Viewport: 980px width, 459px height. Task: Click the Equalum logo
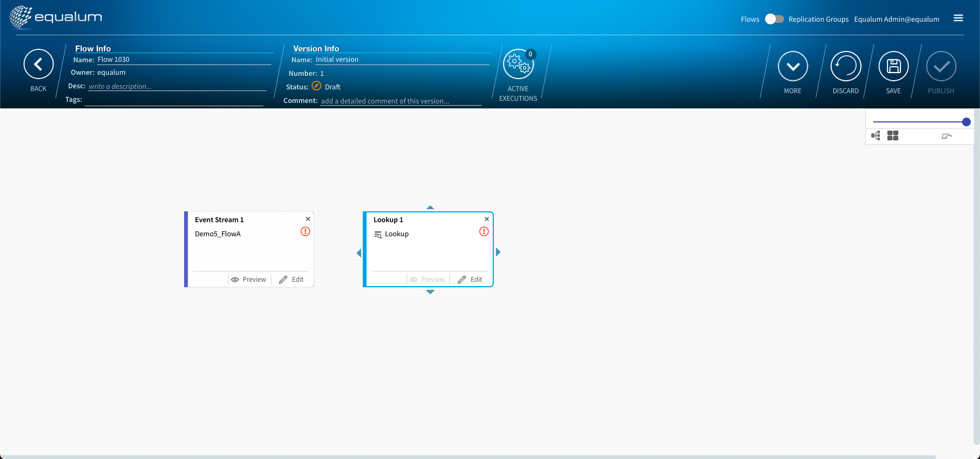point(56,17)
